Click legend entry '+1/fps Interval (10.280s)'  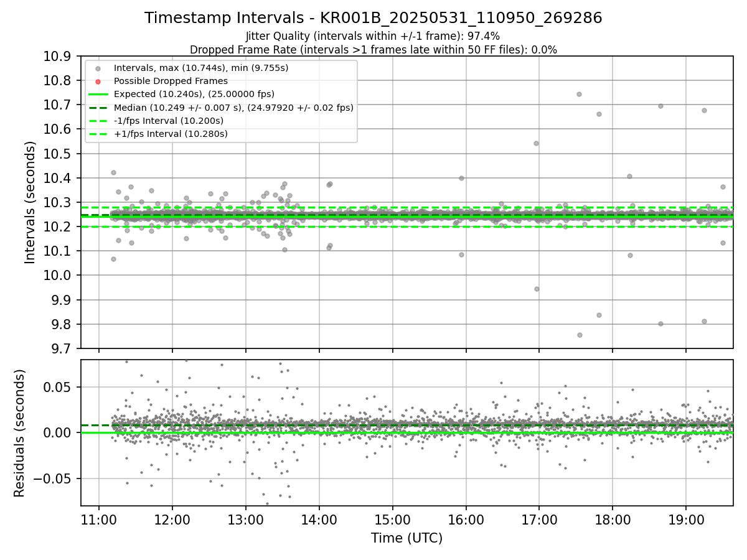pos(171,134)
